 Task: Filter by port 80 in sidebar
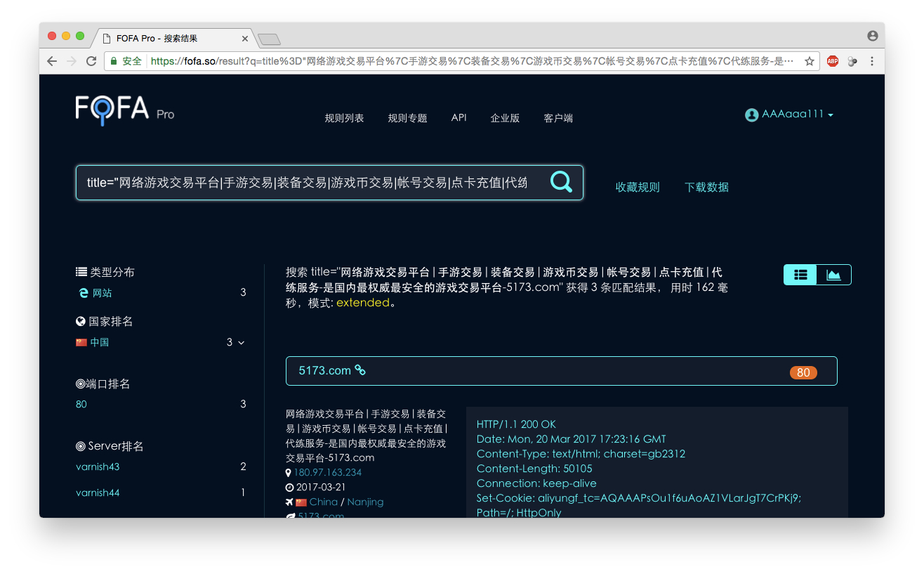click(81, 405)
